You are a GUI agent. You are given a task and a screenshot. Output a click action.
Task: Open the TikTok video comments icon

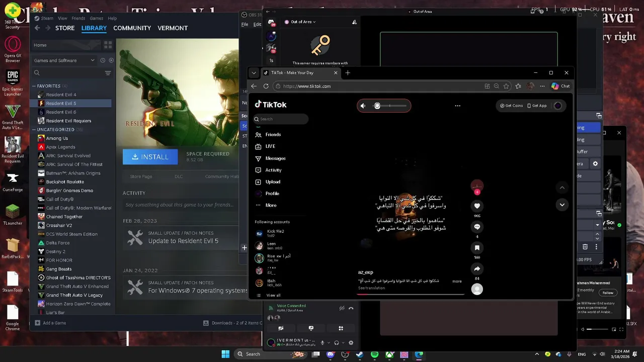(x=477, y=227)
